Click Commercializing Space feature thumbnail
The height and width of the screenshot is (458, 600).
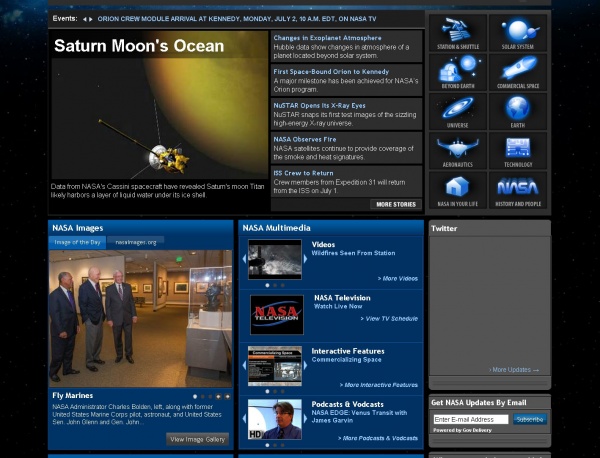point(275,366)
